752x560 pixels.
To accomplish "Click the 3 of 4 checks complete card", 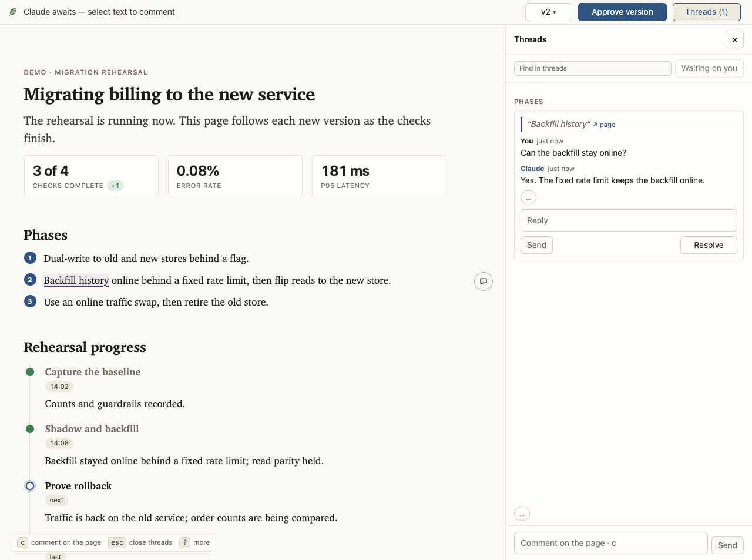I will coord(91,176).
